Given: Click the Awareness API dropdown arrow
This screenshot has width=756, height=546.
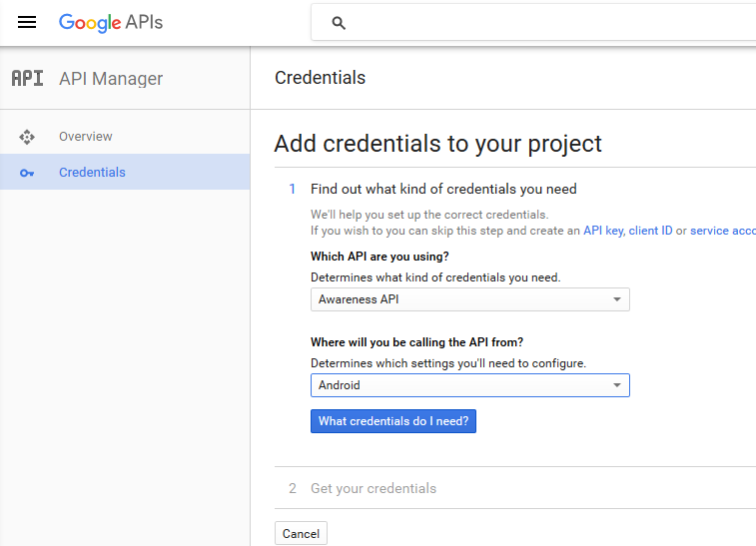Looking at the screenshot, I should pyautogui.click(x=617, y=299).
